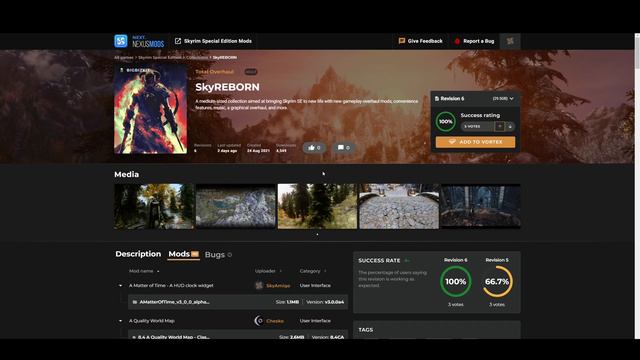Viewport: 640px width, 360px height.
Task: Collapse A Quality World Map row
Action: [x=120, y=321]
